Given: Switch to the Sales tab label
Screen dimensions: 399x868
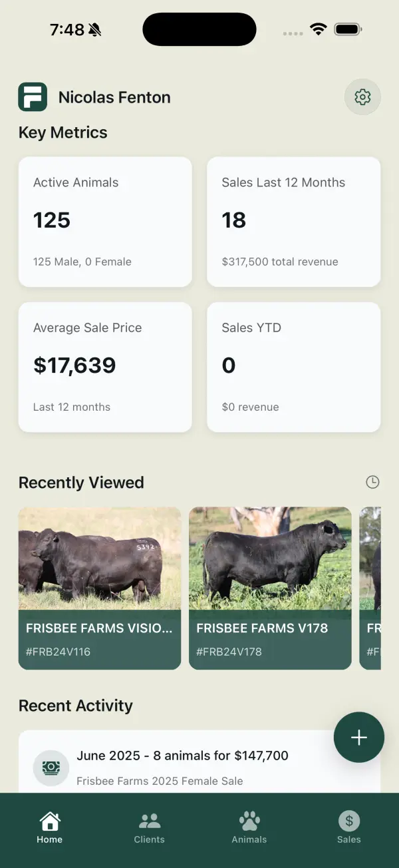Looking at the screenshot, I should point(349,839).
